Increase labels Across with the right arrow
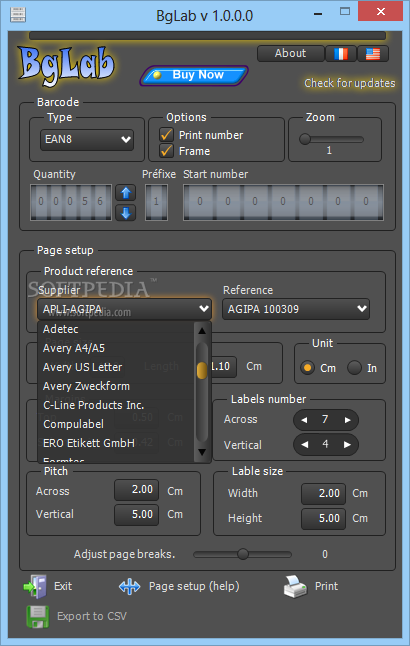The height and width of the screenshot is (646, 410). coord(347,420)
